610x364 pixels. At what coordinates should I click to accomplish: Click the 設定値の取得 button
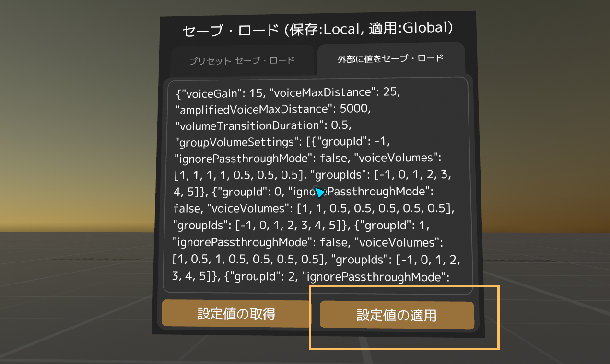pyautogui.click(x=236, y=314)
